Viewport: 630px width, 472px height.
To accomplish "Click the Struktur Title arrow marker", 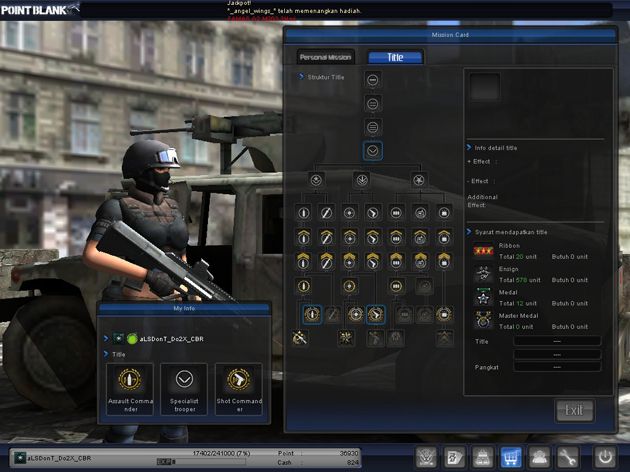I will point(301,76).
